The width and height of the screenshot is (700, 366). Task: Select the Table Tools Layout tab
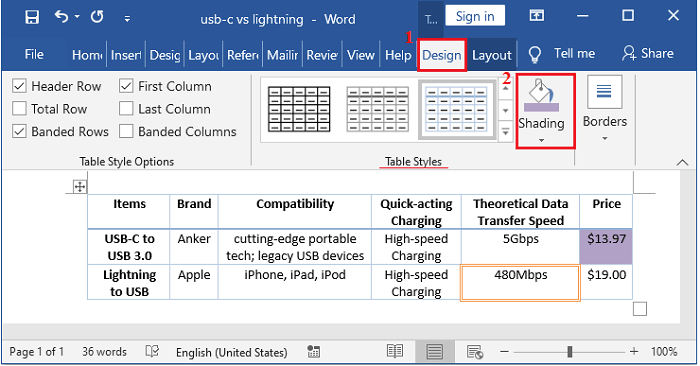click(492, 55)
